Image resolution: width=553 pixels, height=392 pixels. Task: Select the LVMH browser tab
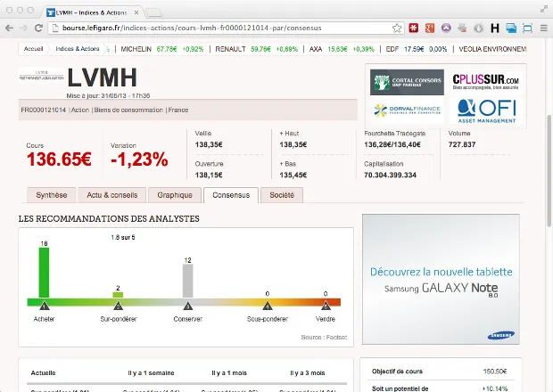(x=91, y=12)
